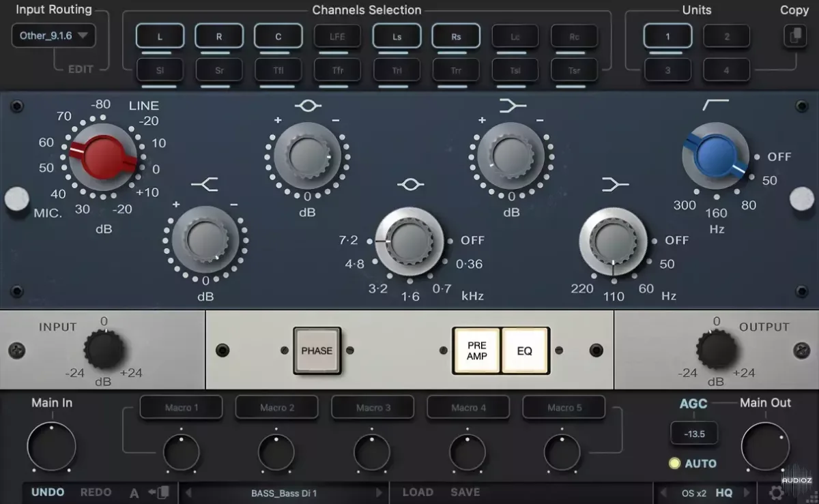The width and height of the screenshot is (819, 504).
Task: Toggle the PRE AMP button
Action: pyautogui.click(x=476, y=351)
